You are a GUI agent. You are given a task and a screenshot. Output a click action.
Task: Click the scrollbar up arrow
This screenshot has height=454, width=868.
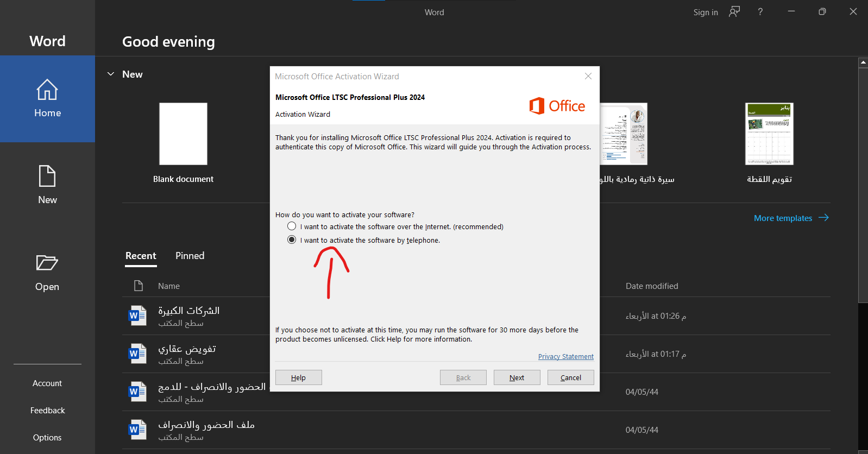863,62
